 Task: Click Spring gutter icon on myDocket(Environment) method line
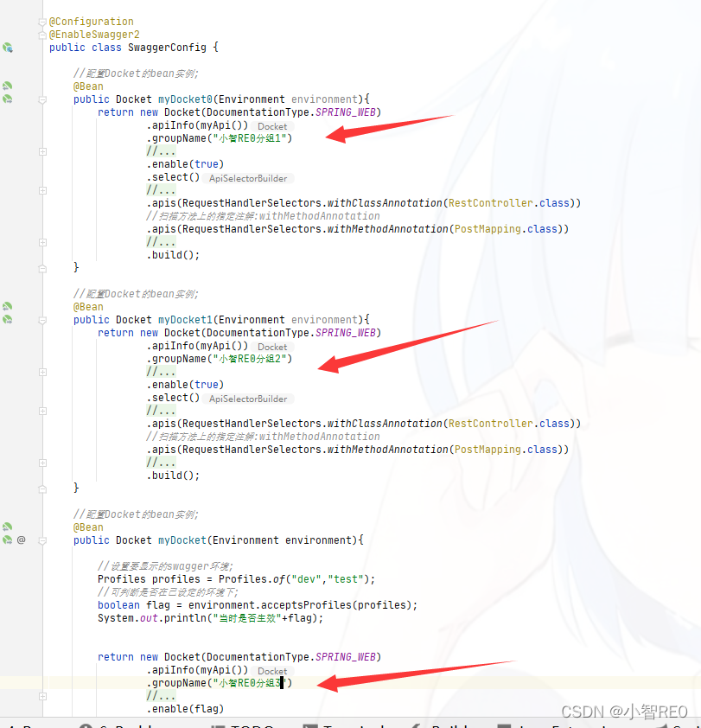(8, 540)
